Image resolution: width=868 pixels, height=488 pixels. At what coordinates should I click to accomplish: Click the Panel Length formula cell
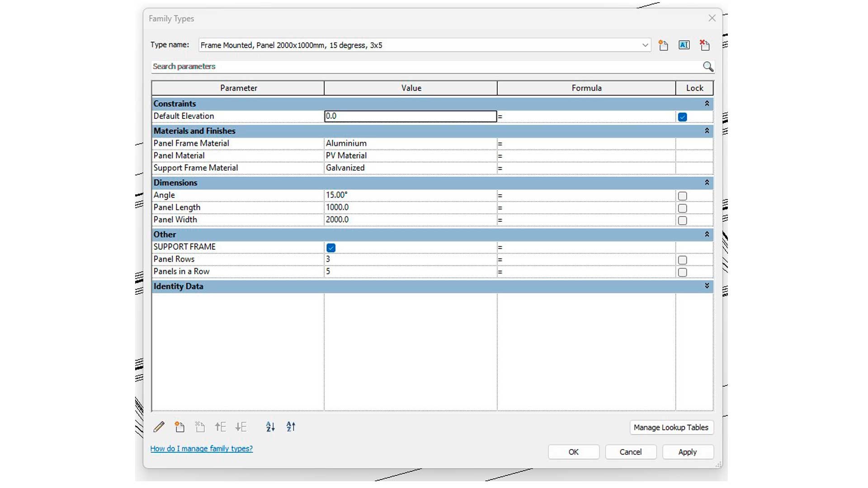pos(586,208)
